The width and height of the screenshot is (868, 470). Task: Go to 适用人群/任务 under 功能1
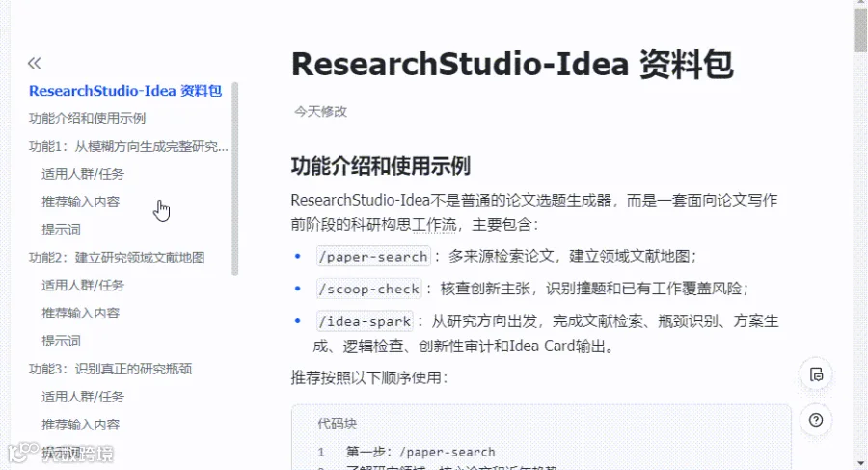pos(83,174)
